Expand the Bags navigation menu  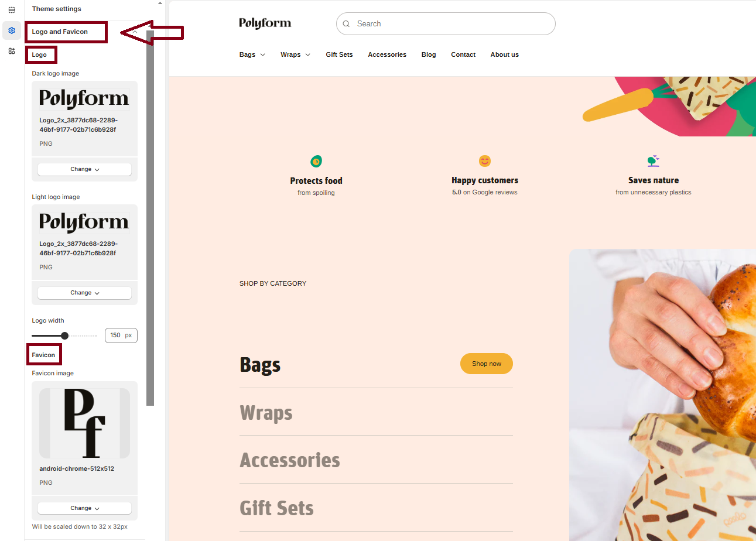(x=252, y=54)
